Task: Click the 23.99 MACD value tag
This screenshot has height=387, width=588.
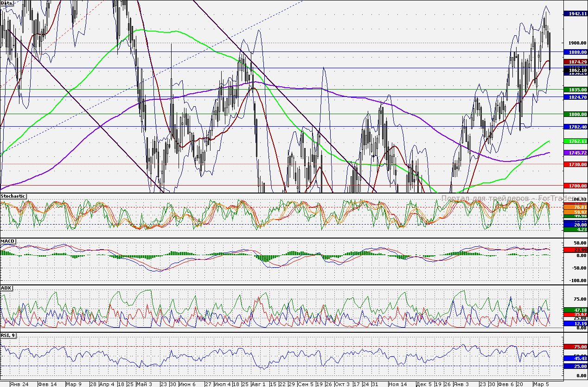Action: [x=575, y=250]
